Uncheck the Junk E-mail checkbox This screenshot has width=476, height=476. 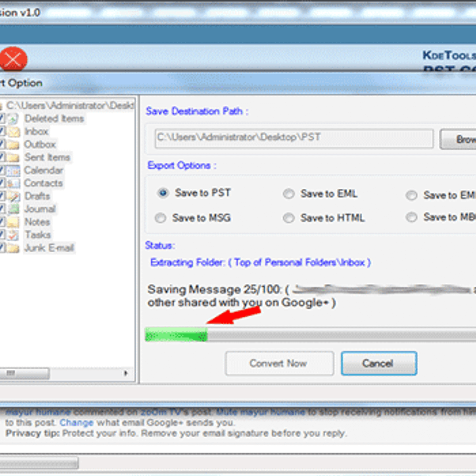point(2,248)
